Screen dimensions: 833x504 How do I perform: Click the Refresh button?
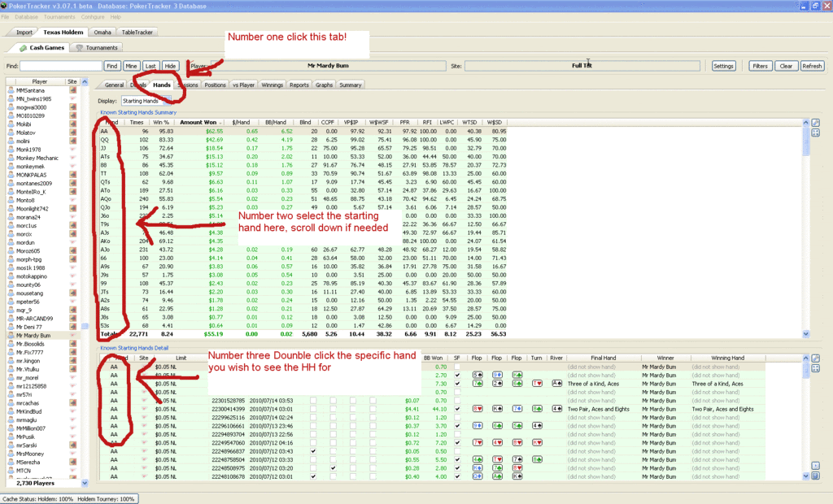click(x=812, y=66)
